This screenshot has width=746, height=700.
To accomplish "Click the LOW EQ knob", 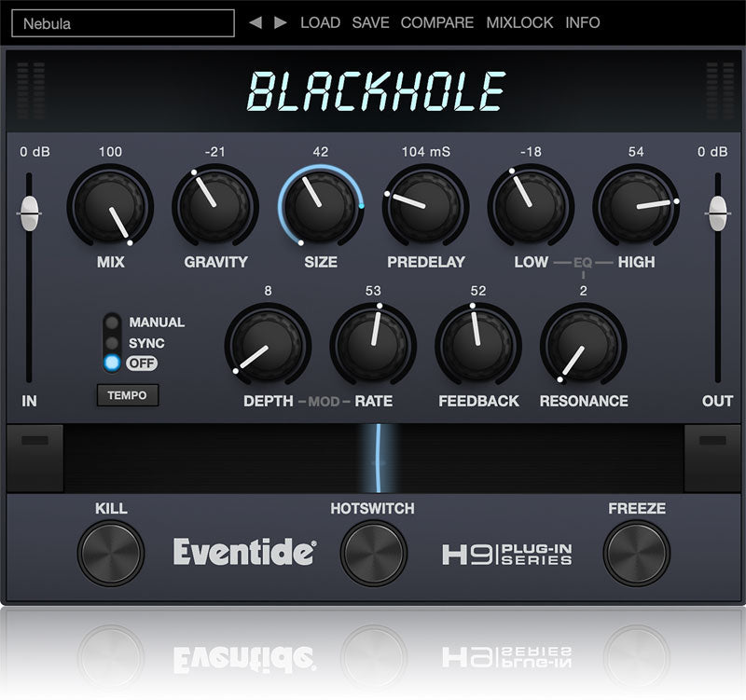I will (531, 205).
